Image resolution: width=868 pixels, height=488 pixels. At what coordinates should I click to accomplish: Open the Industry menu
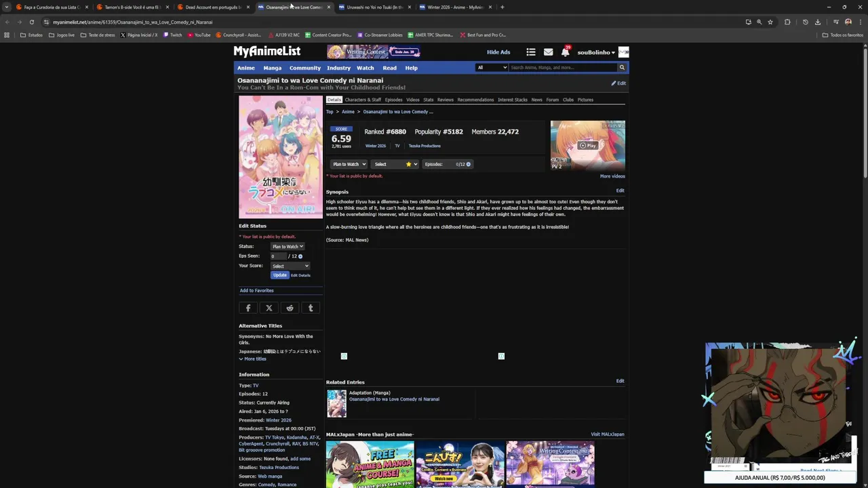tap(338, 68)
